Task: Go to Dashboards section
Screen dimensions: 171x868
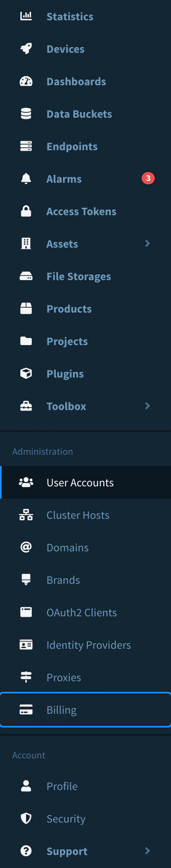Action: coord(85,81)
